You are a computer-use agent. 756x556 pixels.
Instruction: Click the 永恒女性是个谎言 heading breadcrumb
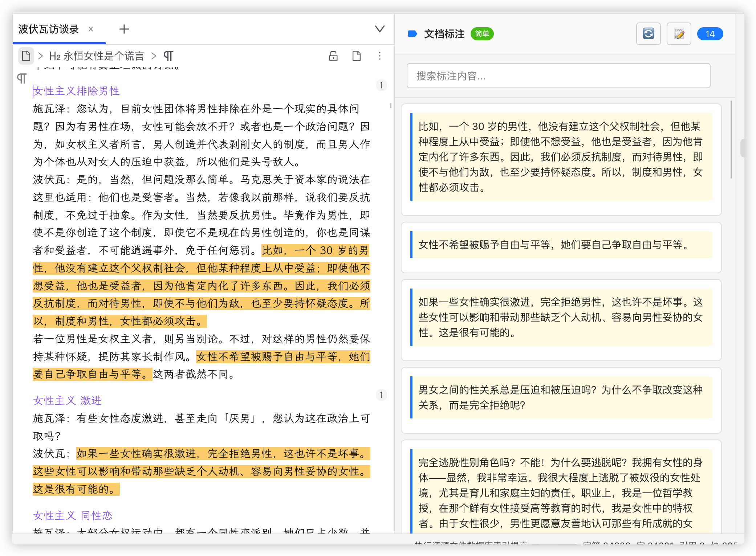[97, 56]
